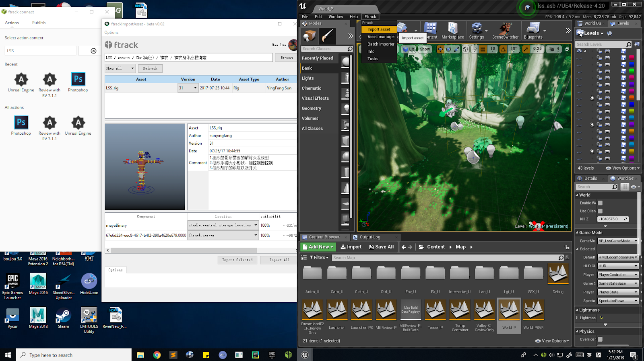Clear the LSS context with X icon
This screenshot has height=361, width=644.
point(93,51)
